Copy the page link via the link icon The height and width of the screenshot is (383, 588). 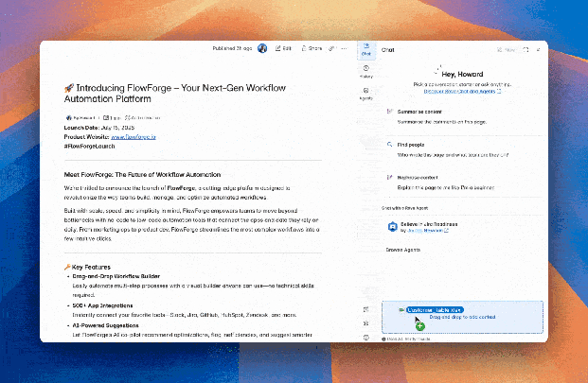point(331,48)
